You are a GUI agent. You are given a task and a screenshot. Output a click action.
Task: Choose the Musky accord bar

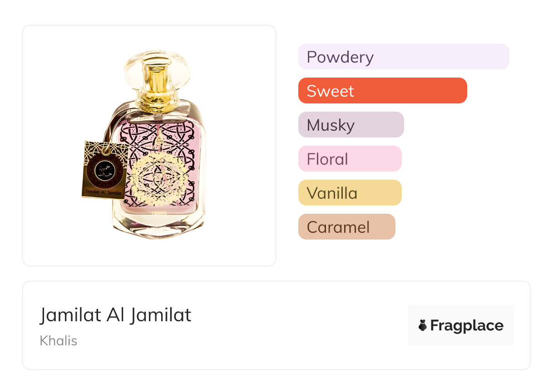click(351, 125)
